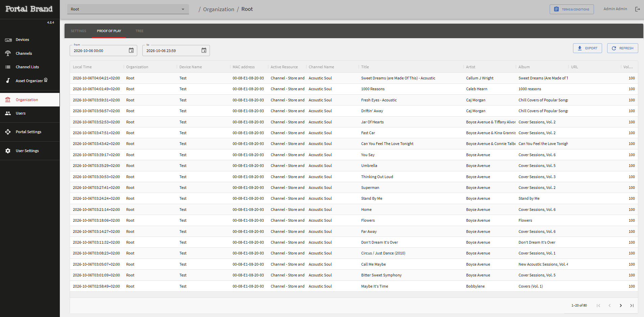Open the Users people icon
Viewport: 644px width, 317px height.
(8, 113)
